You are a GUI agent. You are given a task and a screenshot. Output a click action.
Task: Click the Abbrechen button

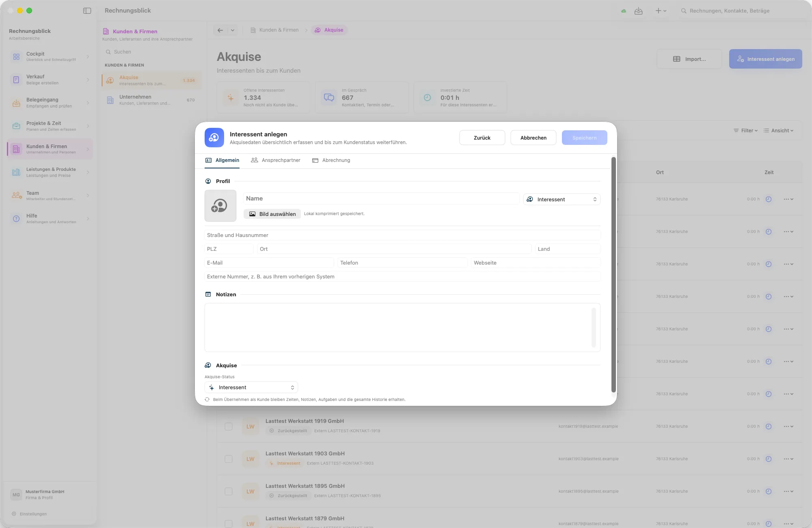coord(533,138)
